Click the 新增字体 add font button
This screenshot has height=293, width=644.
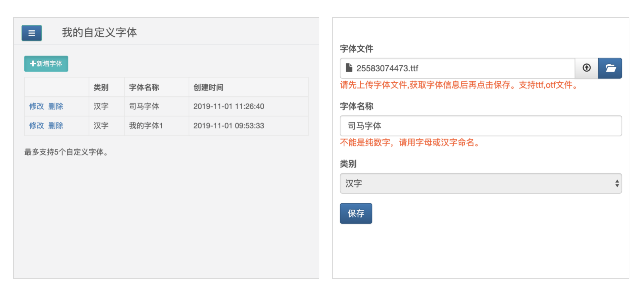click(x=46, y=64)
